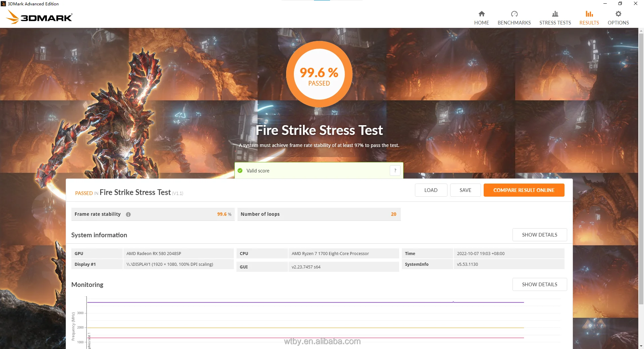Viewport: 644px width, 349px height.
Task: Click the purple frequency line in Monitoring chart
Action: tap(305, 302)
